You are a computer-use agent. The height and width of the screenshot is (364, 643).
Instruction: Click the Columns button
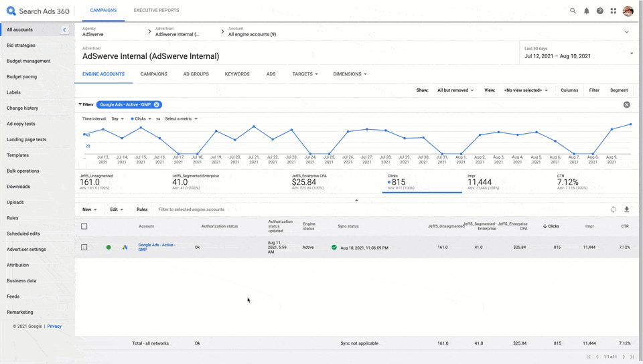tap(569, 90)
